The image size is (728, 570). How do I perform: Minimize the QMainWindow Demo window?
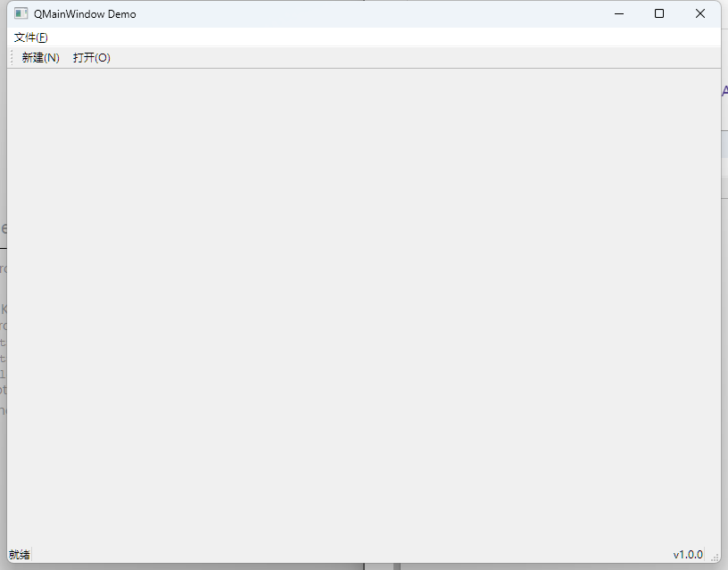click(619, 14)
